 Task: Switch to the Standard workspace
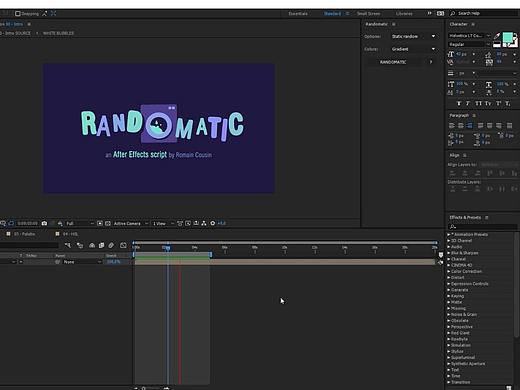tap(333, 14)
